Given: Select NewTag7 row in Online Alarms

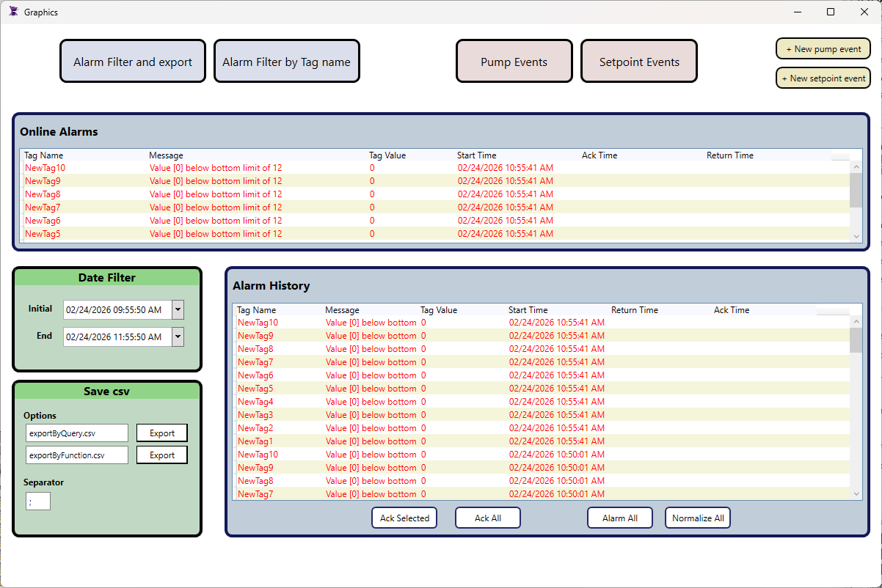Looking at the screenshot, I should (x=435, y=207).
